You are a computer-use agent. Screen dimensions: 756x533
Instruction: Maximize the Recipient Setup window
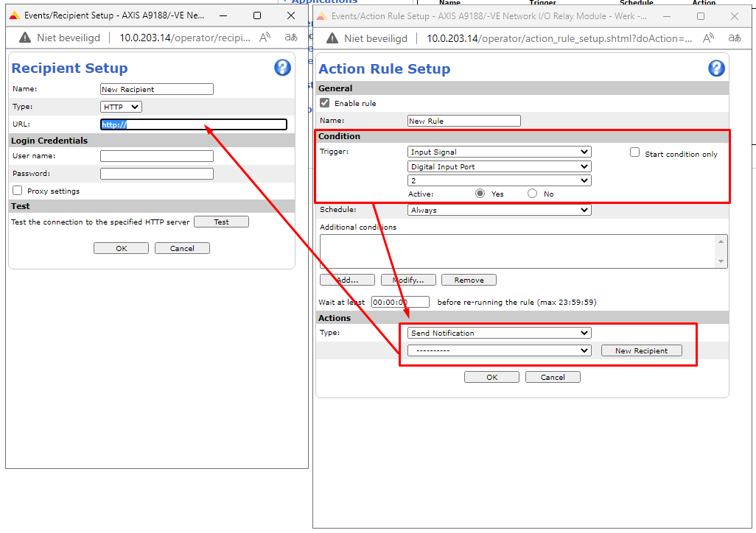coord(257,15)
